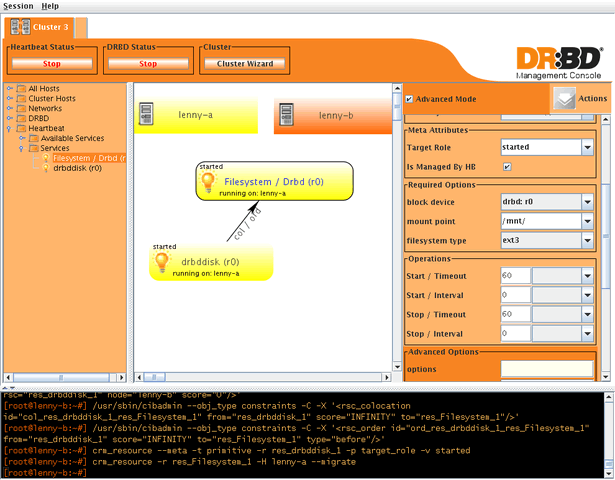Viewport: 615px width, 480px height.
Task: Click the Start / Timeout value field
Action: [515, 276]
